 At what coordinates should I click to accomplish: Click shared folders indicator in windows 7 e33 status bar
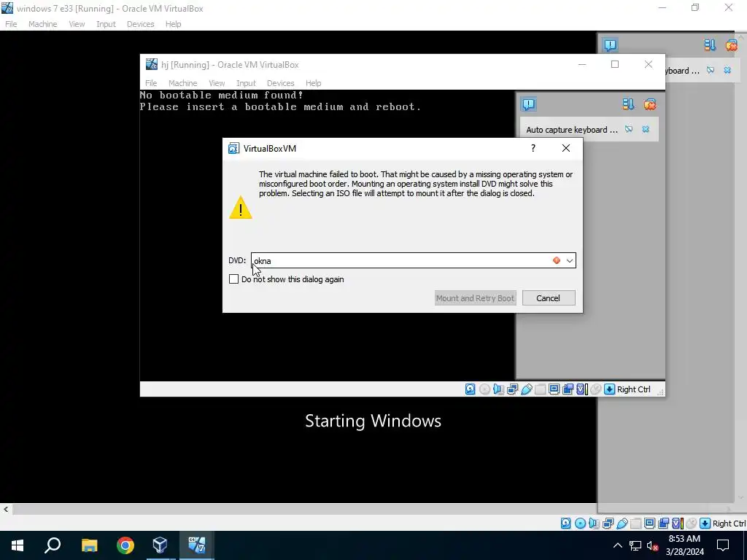(635, 524)
